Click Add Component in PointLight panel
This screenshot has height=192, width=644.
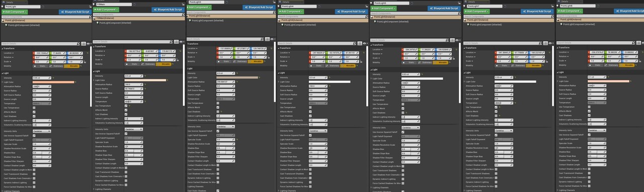(x=14, y=12)
